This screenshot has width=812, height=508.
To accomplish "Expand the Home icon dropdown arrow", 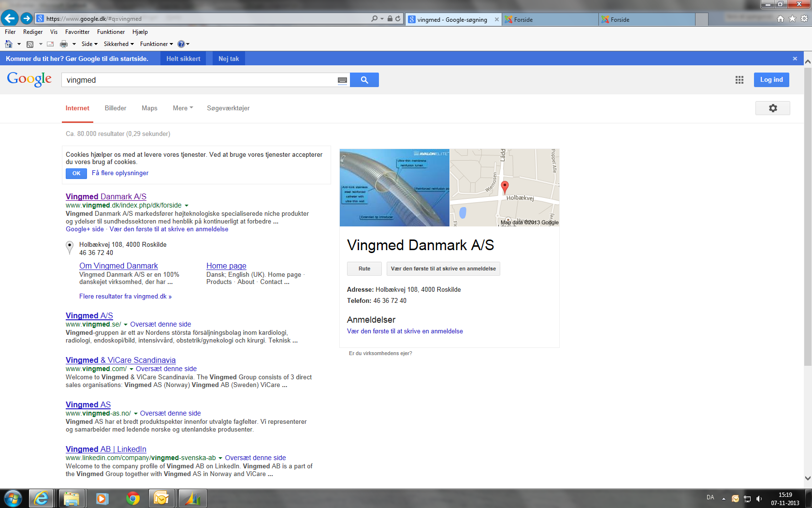I will click(x=19, y=44).
